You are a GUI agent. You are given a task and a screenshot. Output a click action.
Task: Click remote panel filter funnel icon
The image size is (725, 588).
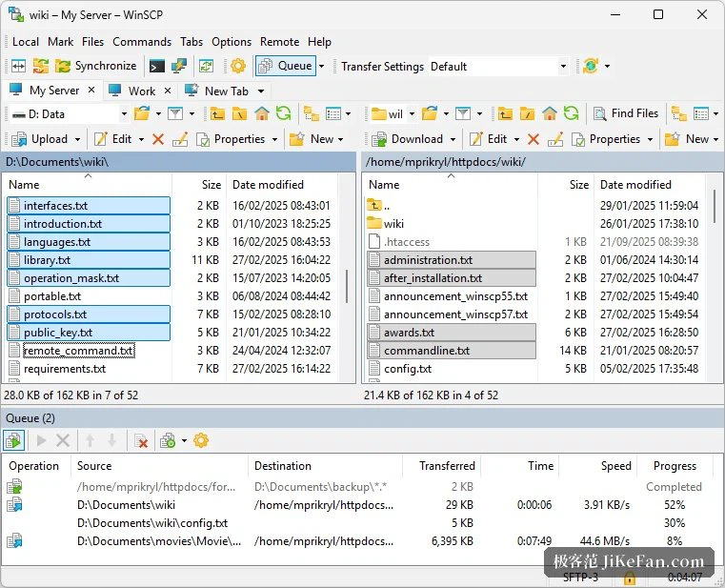(x=463, y=113)
